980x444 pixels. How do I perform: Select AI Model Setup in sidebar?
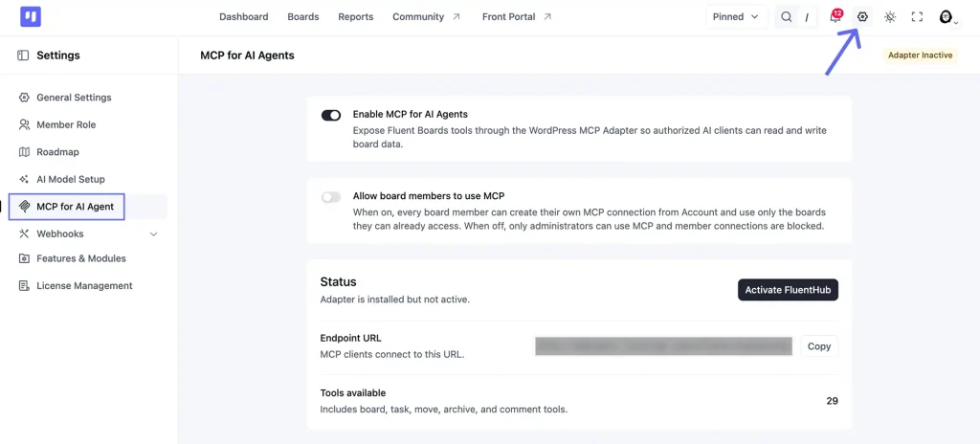click(x=71, y=179)
